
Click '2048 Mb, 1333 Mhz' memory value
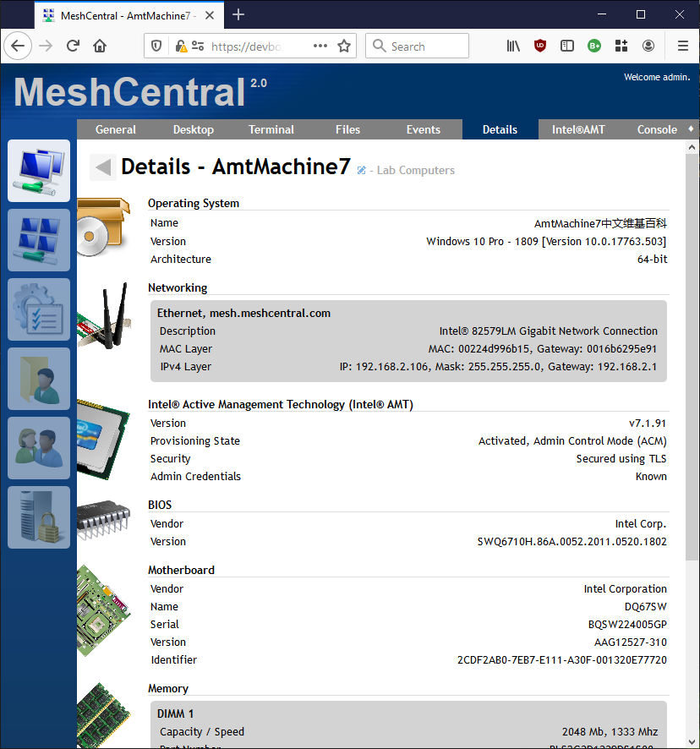610,732
